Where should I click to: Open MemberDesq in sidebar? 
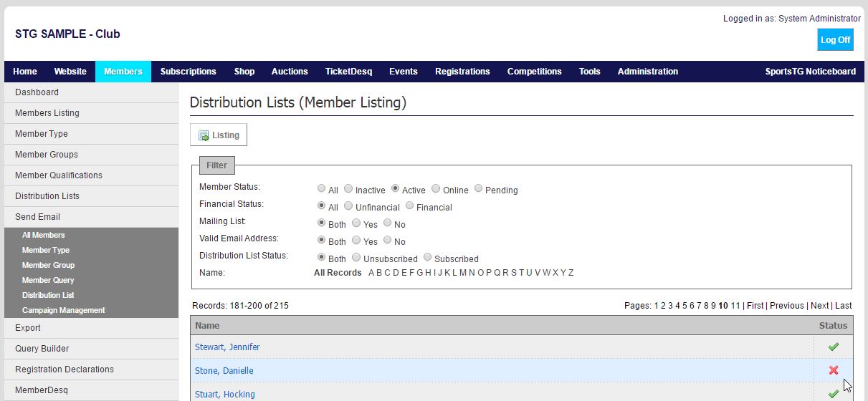pyautogui.click(x=91, y=390)
